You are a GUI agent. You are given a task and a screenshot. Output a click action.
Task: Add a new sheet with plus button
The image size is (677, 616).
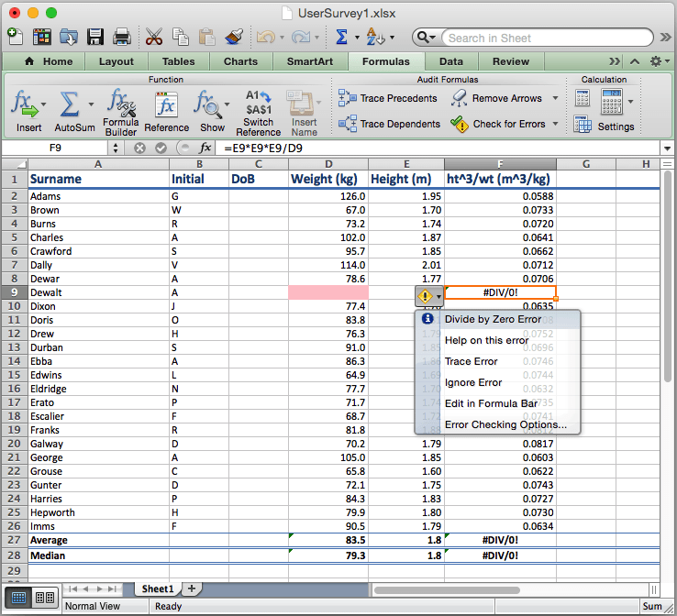tap(191, 588)
